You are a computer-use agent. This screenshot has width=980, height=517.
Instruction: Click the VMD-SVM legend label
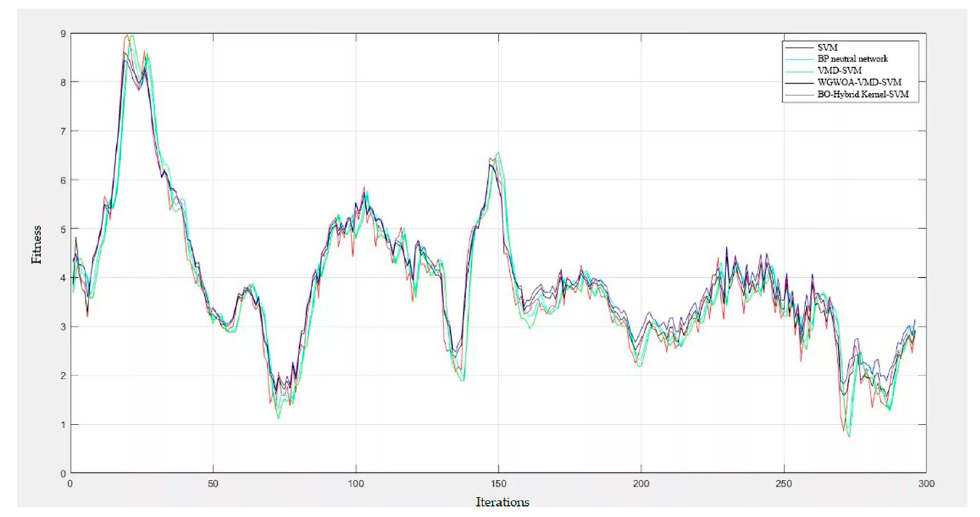coord(839,71)
